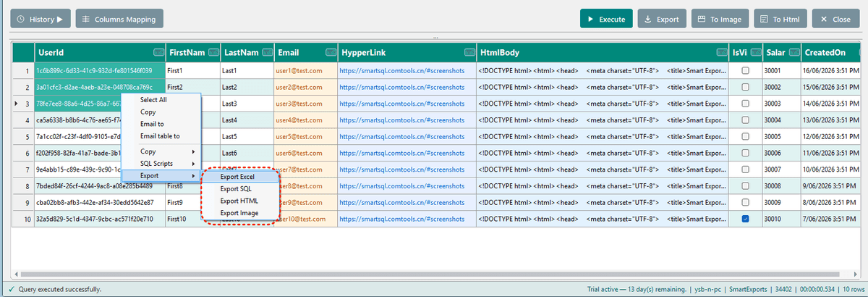868x297 pixels.
Task: Click row header number 5
Action: pos(22,136)
